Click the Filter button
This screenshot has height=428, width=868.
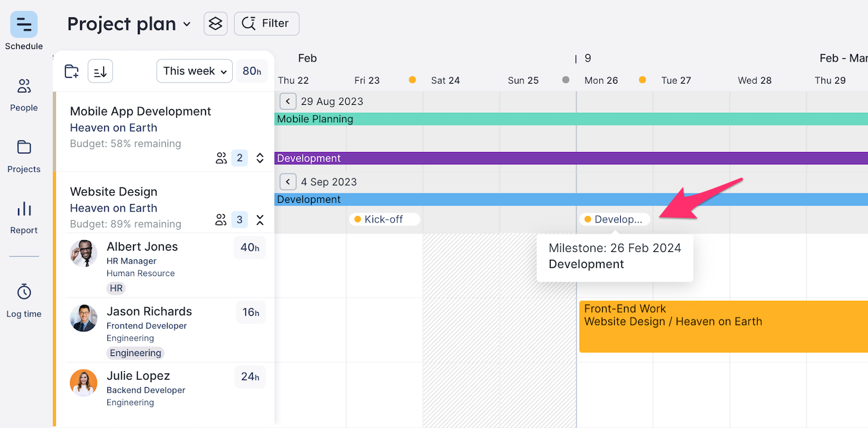point(266,24)
